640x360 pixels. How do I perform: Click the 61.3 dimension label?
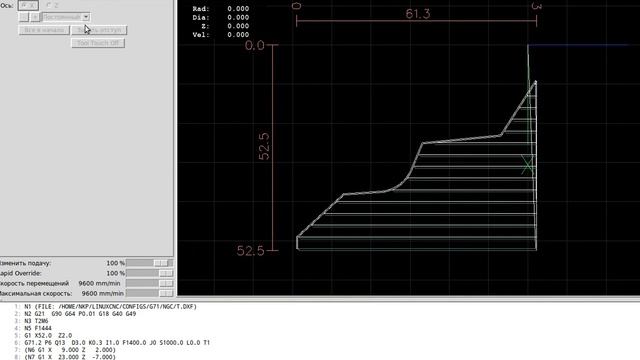(x=418, y=14)
